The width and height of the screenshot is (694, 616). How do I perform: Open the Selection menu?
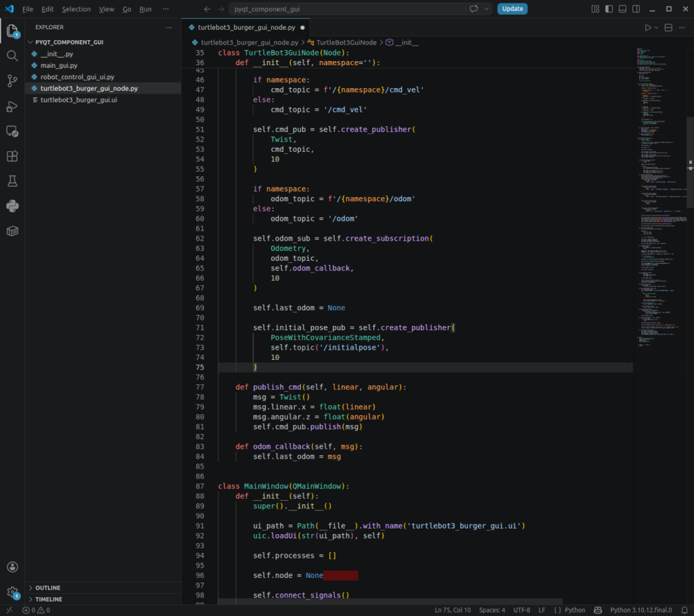tap(76, 9)
